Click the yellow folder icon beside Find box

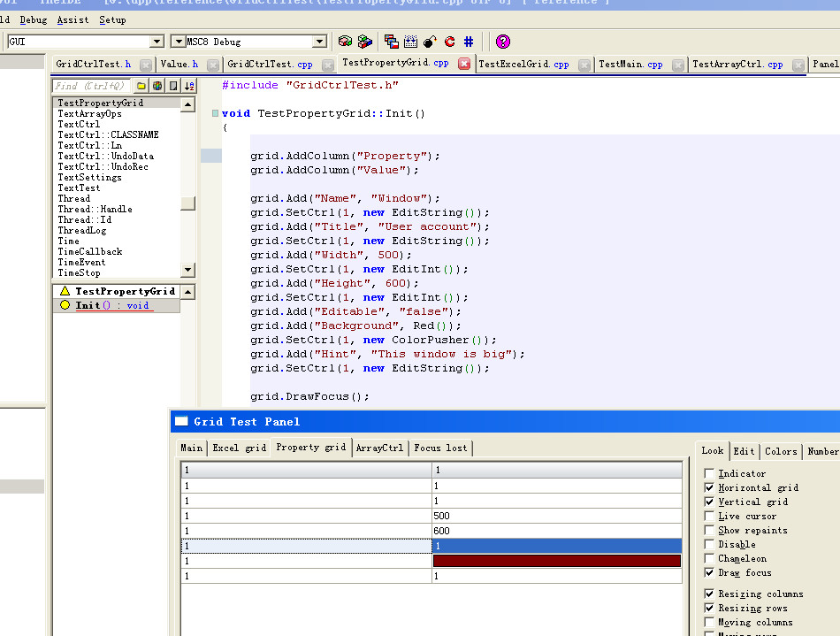pos(141,86)
